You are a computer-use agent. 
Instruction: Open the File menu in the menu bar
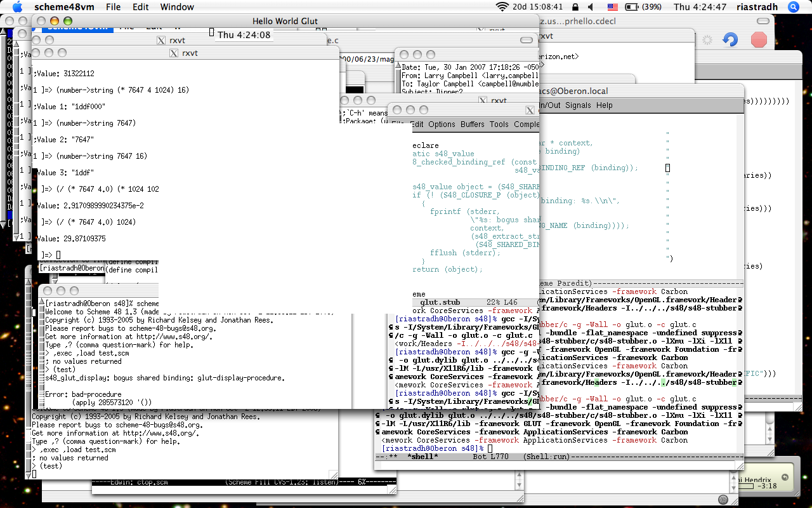113,7
